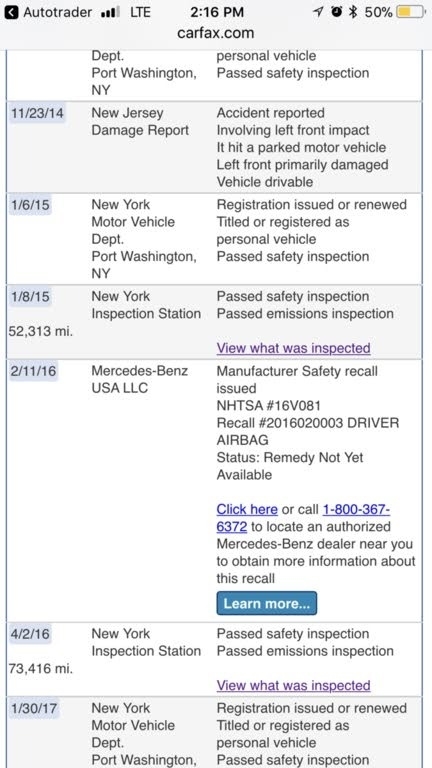
Task: Tap the cellular signal strength icon
Action: [x=110, y=12]
